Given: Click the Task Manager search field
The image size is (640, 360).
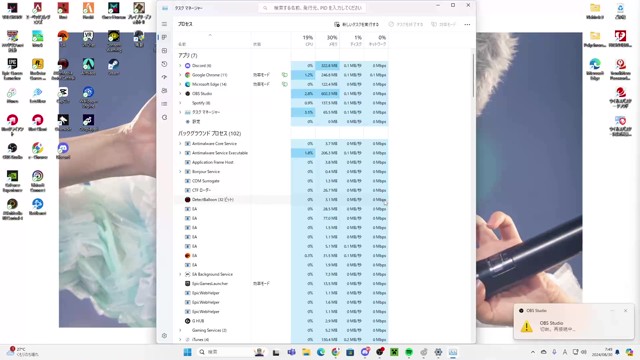Looking at the screenshot, I should pyautogui.click(x=312, y=8).
